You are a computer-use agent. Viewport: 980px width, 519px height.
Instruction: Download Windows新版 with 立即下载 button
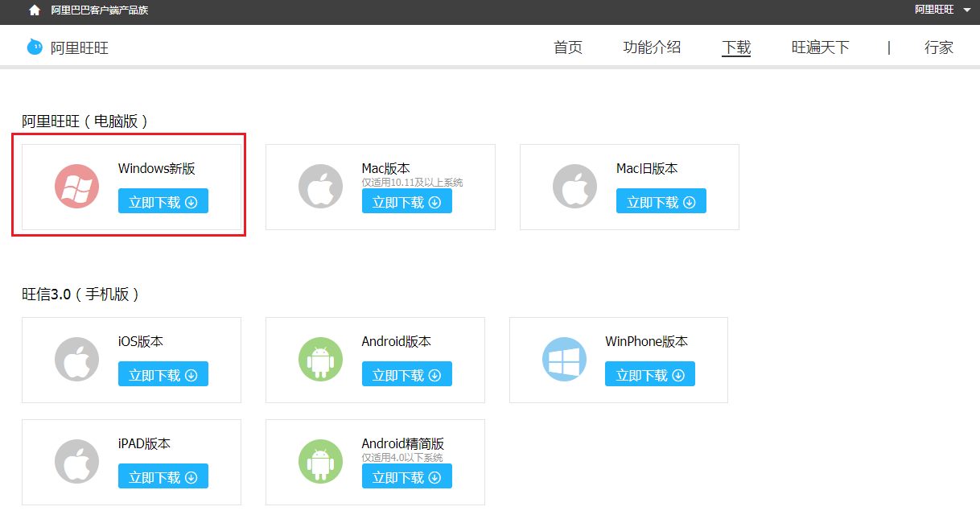163,201
